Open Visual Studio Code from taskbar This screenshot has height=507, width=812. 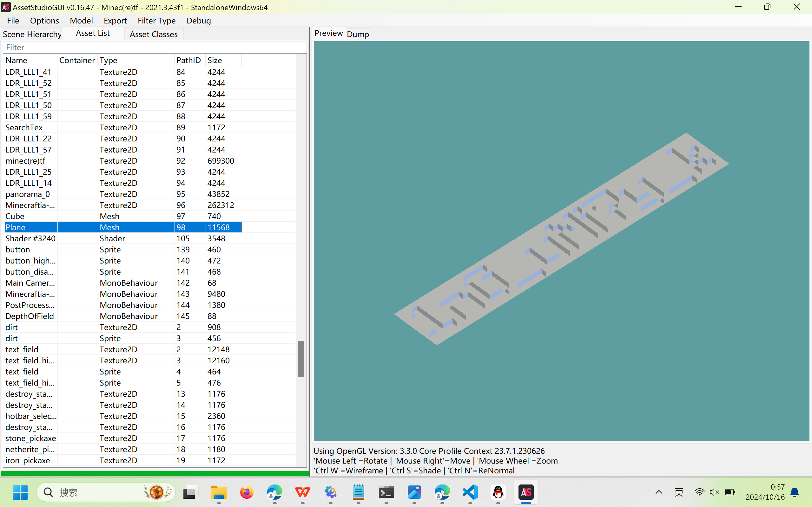tap(470, 492)
